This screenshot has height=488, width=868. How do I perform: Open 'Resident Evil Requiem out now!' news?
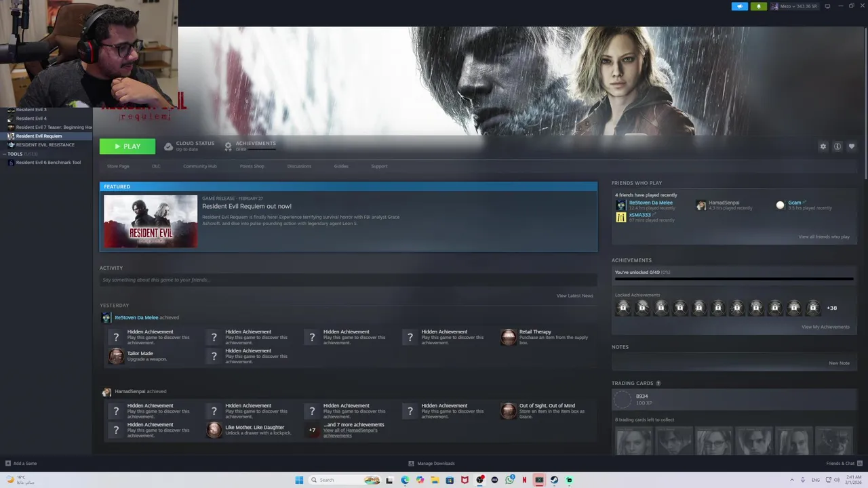(x=247, y=206)
